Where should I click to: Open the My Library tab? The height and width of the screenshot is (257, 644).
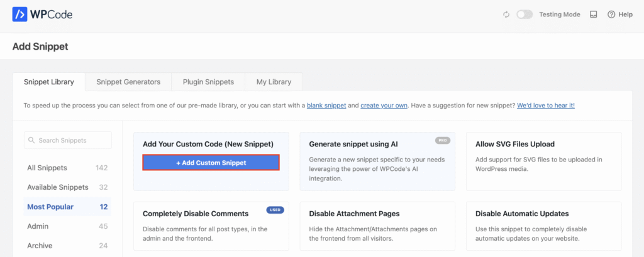[274, 82]
